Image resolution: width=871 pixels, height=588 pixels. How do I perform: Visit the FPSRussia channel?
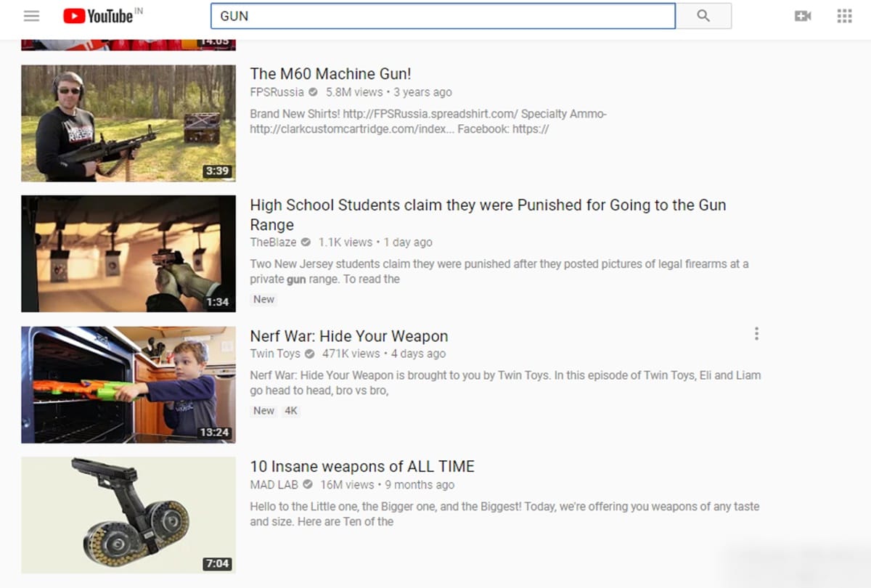277,92
